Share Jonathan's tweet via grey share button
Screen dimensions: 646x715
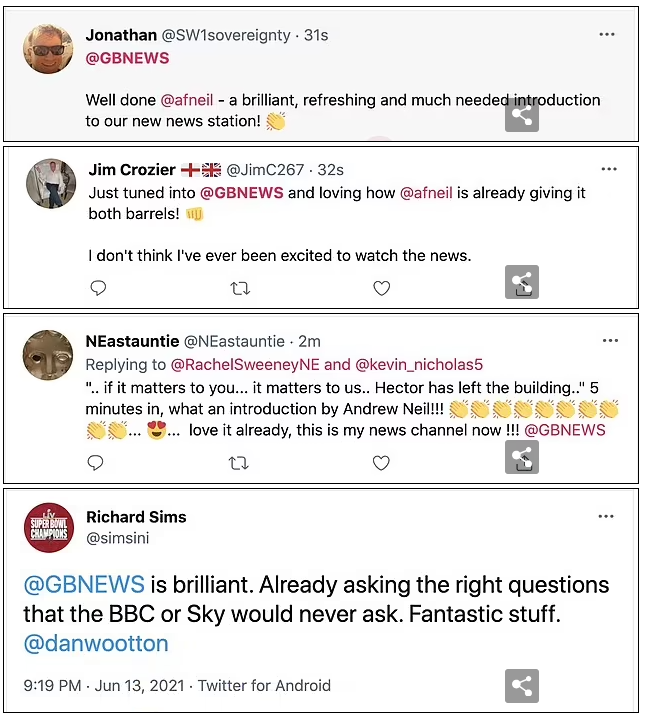521,115
